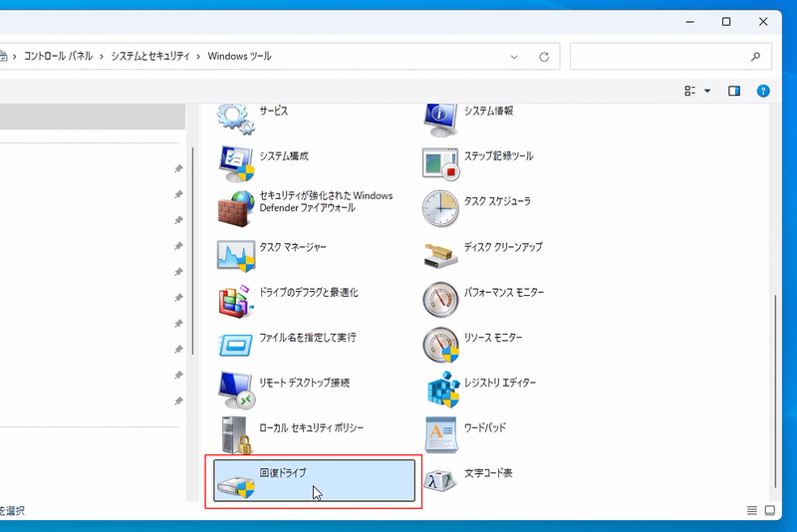The height and width of the screenshot is (532, 797).
Task: Open the サービス gears icon
Action: pos(236,119)
